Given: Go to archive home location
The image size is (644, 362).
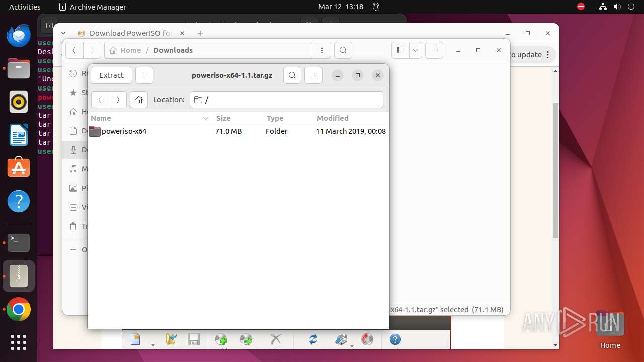Looking at the screenshot, I should point(139,100).
